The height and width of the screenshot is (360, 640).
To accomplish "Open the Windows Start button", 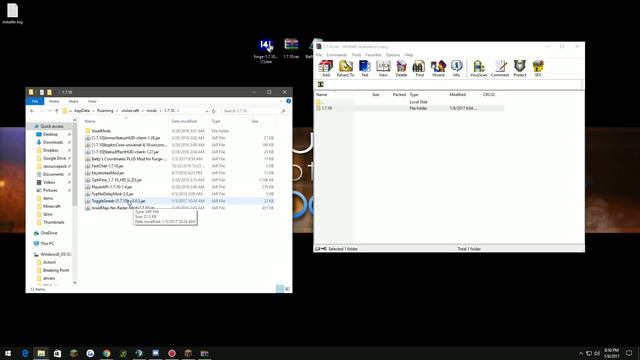I will tap(7, 353).
